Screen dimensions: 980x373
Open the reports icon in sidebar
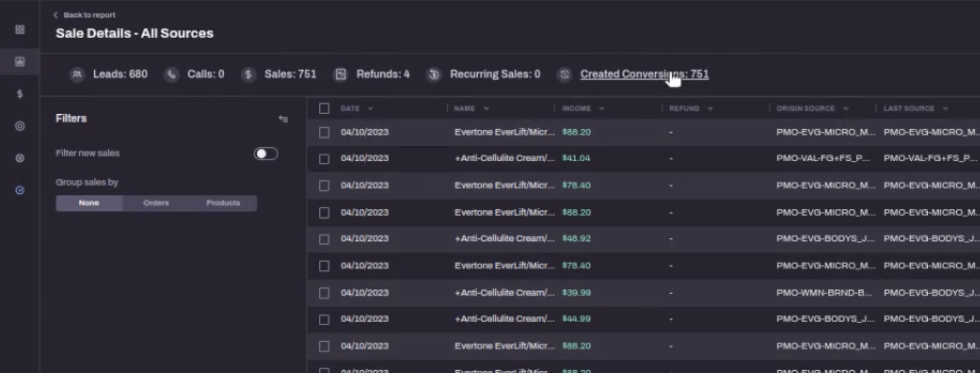point(20,62)
